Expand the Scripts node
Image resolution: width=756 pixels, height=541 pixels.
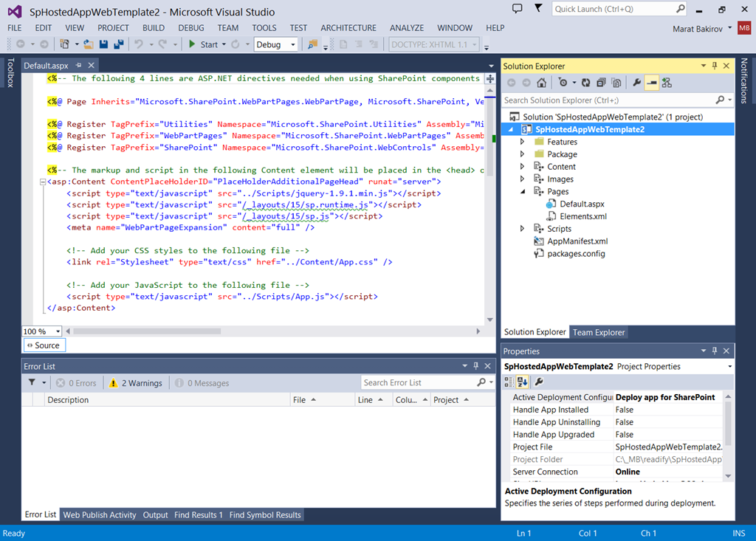[x=522, y=229]
